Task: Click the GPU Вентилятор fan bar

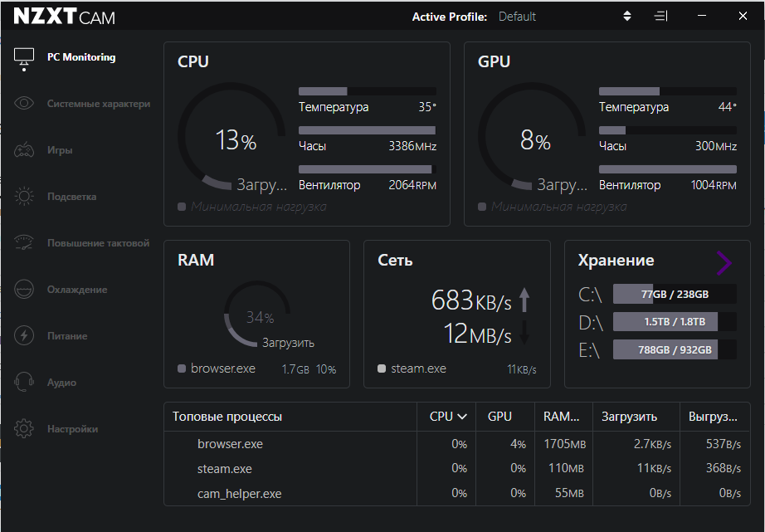Action: (x=667, y=169)
